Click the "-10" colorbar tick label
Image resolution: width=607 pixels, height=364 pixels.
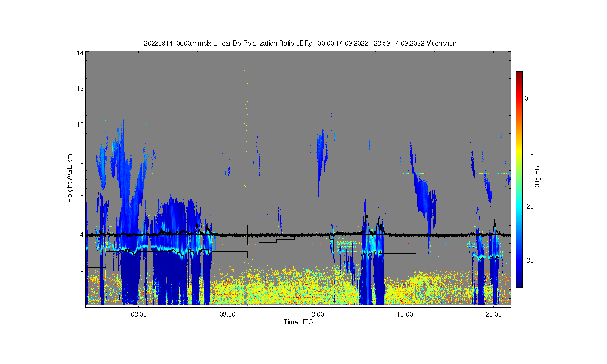(x=530, y=152)
